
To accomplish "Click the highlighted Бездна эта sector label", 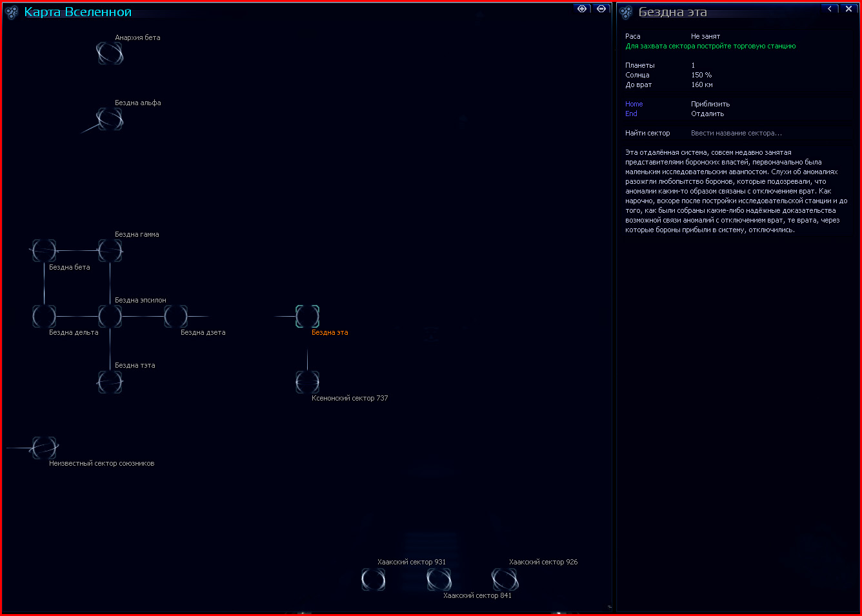I will point(330,333).
